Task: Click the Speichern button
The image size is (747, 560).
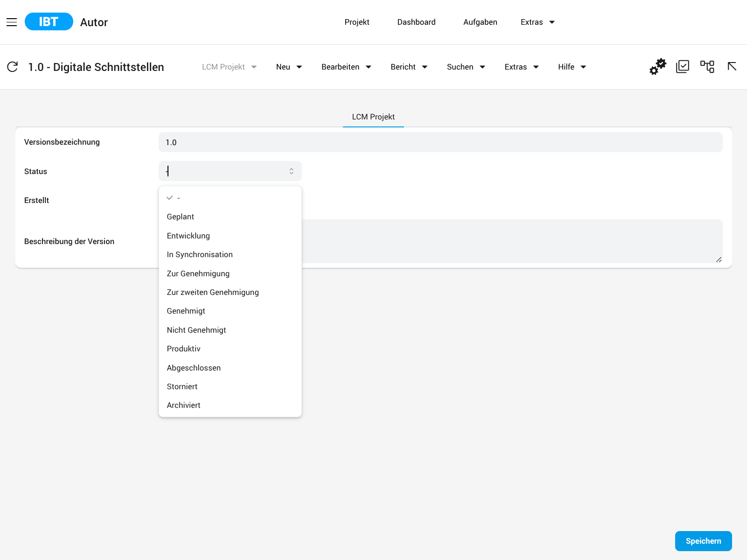Action: 703,541
